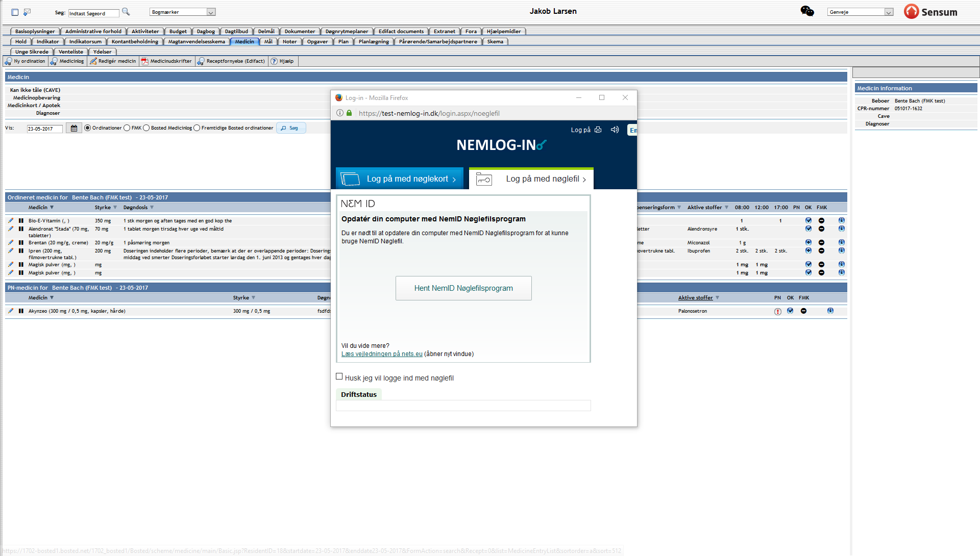Click the OK checkmark icon for Bio-E-Vitamin
The image size is (980, 556).
(x=808, y=221)
